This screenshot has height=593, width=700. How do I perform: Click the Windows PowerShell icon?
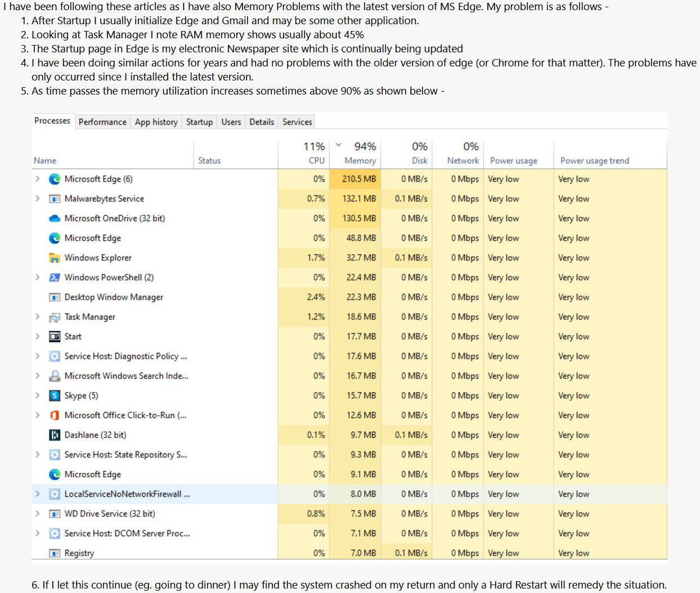[x=55, y=277]
